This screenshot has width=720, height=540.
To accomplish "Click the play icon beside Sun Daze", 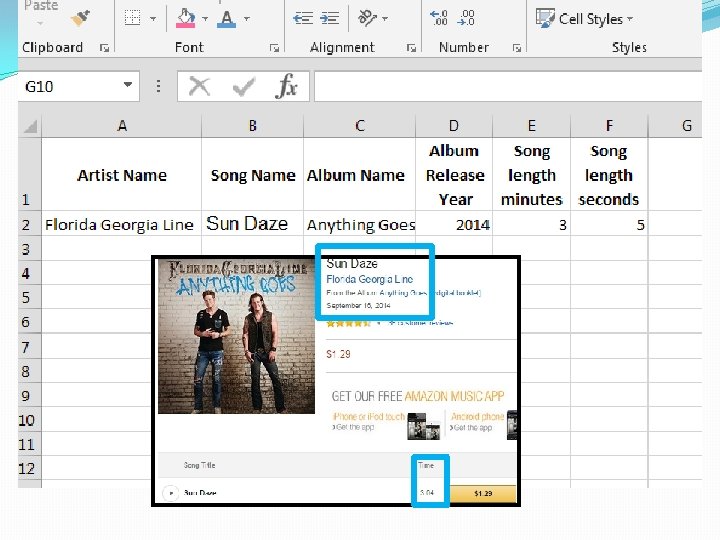I will [171, 493].
